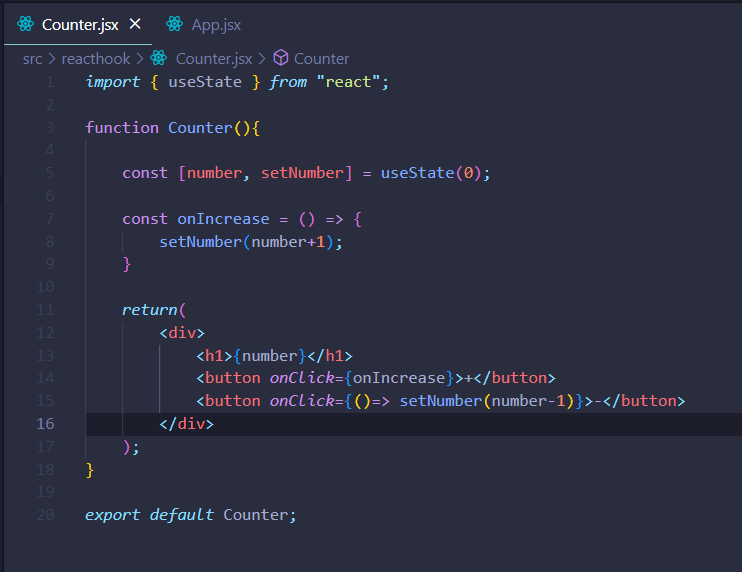This screenshot has width=742, height=572.
Task: Click the "return" keyword on line 11
Action: (x=149, y=310)
